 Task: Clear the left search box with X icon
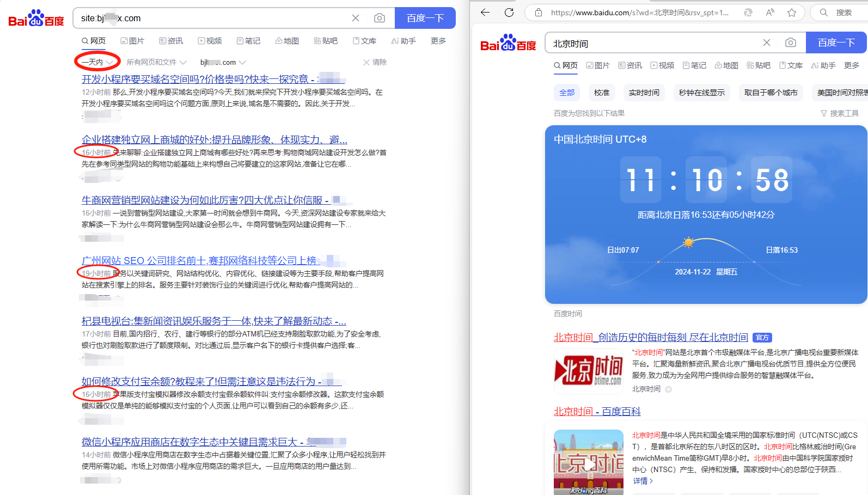pyautogui.click(x=356, y=18)
